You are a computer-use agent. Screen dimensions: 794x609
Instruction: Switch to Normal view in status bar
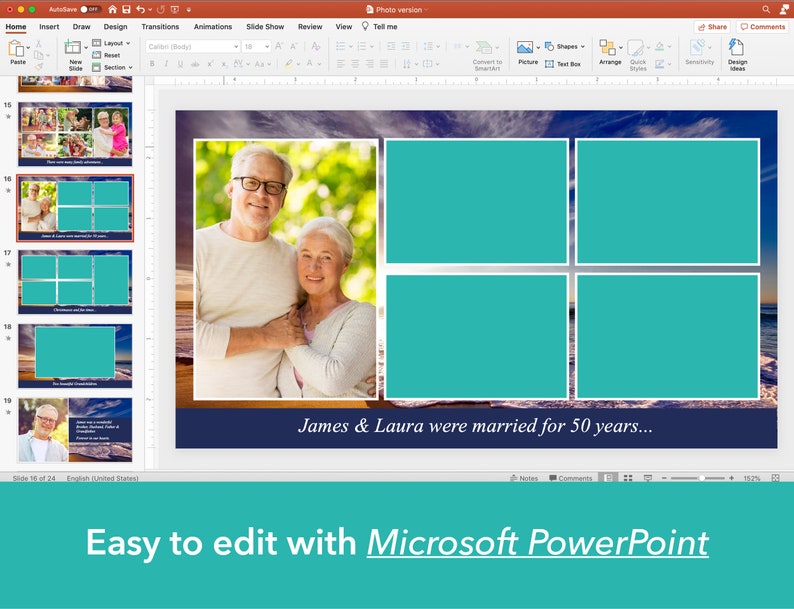tap(608, 478)
